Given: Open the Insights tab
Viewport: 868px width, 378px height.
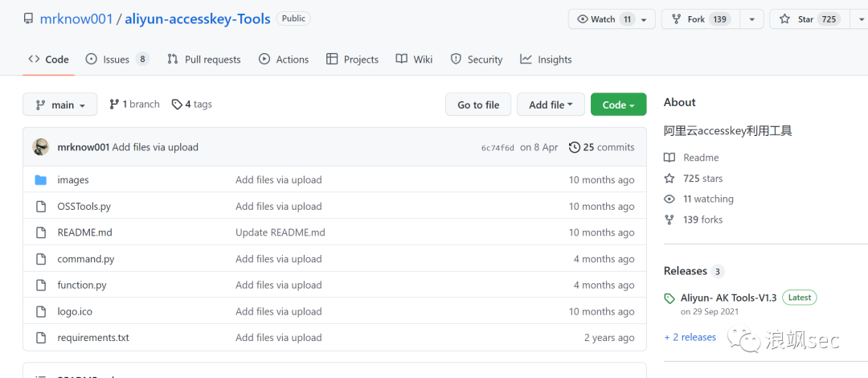Looking at the screenshot, I should pos(546,60).
